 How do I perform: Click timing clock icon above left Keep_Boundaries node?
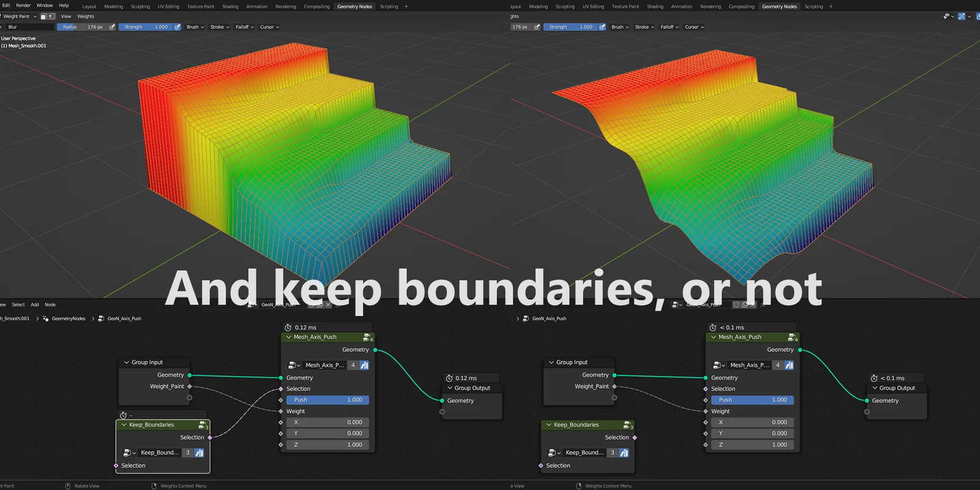(123, 415)
